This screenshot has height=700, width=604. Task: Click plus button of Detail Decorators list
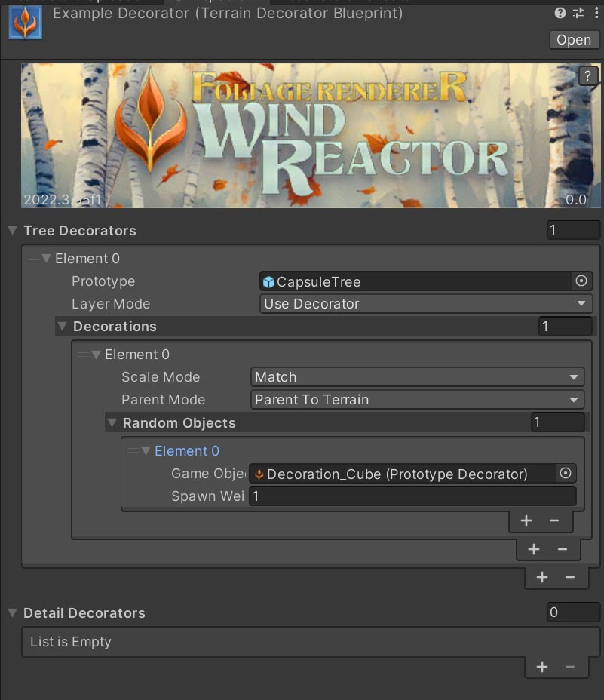click(541, 667)
